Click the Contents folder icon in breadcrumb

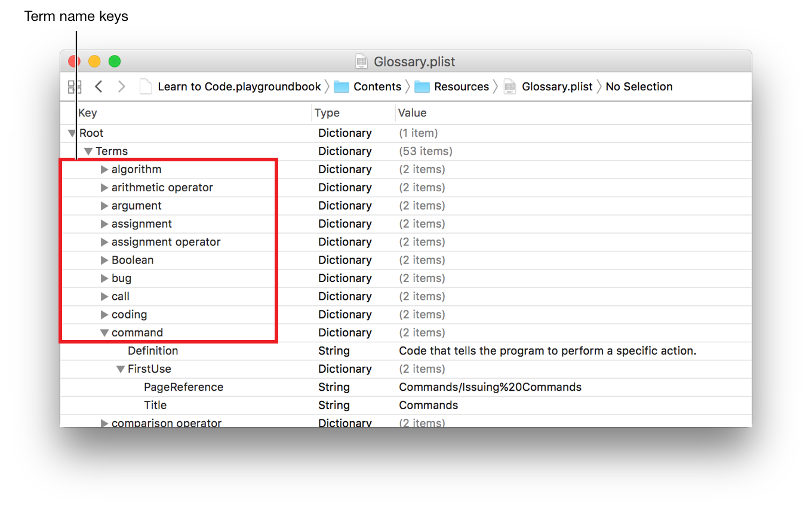click(341, 87)
